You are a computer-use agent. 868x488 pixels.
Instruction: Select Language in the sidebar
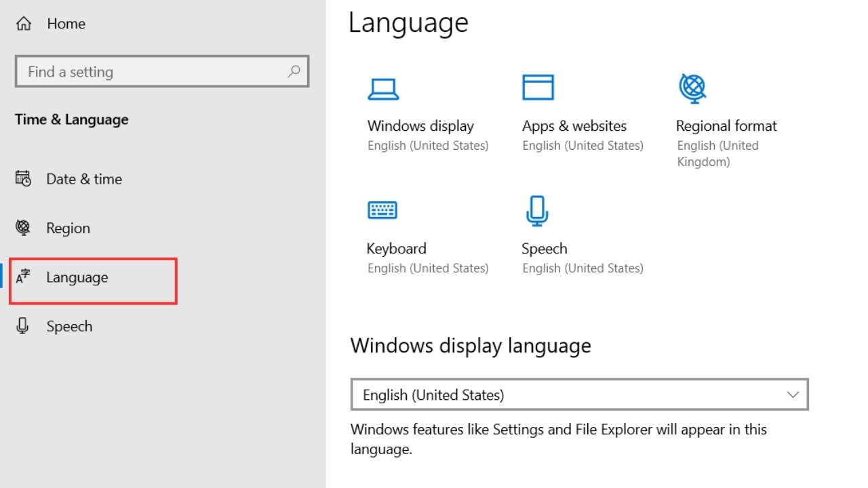tap(77, 278)
